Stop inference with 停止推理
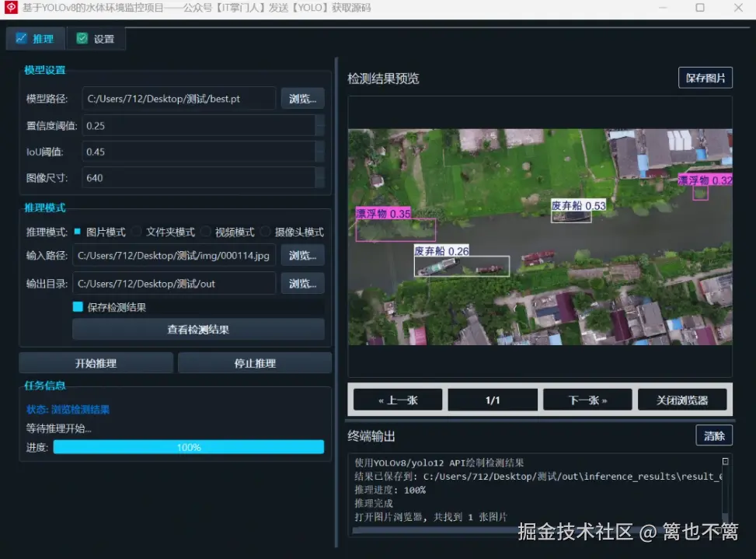This screenshot has width=756, height=559. click(x=255, y=363)
